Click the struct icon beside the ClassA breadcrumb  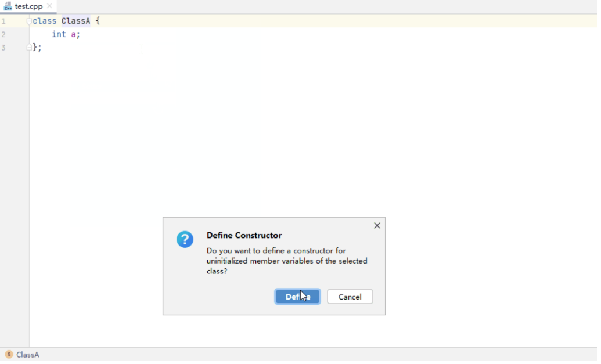pos(9,355)
